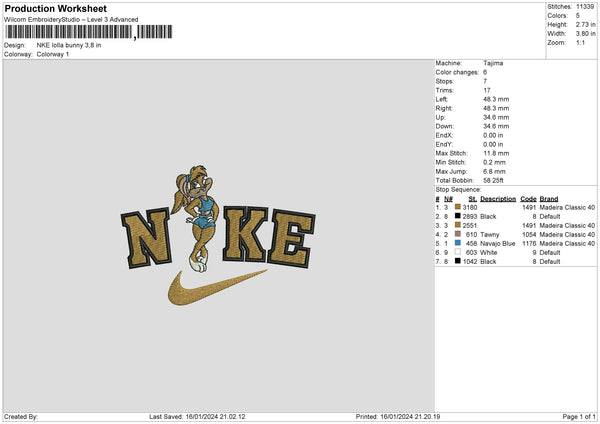Click the black swatch for stop 7 (1042 stitches)
Viewport: 600px width, 424px height.
pyautogui.click(x=457, y=261)
